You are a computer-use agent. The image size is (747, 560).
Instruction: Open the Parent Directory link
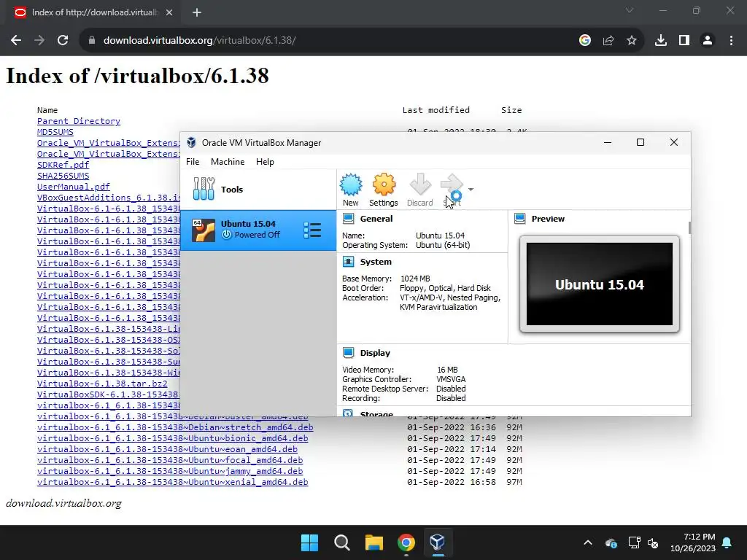(79, 121)
